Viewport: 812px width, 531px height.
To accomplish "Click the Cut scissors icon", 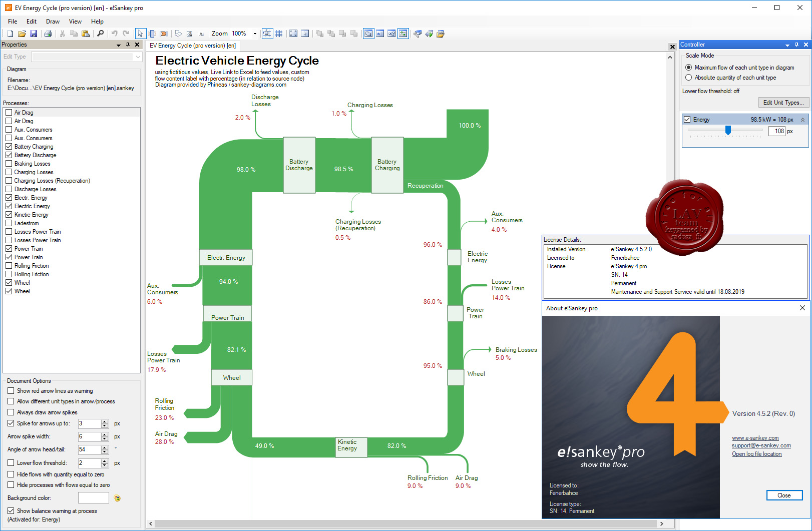I will tap(62, 34).
